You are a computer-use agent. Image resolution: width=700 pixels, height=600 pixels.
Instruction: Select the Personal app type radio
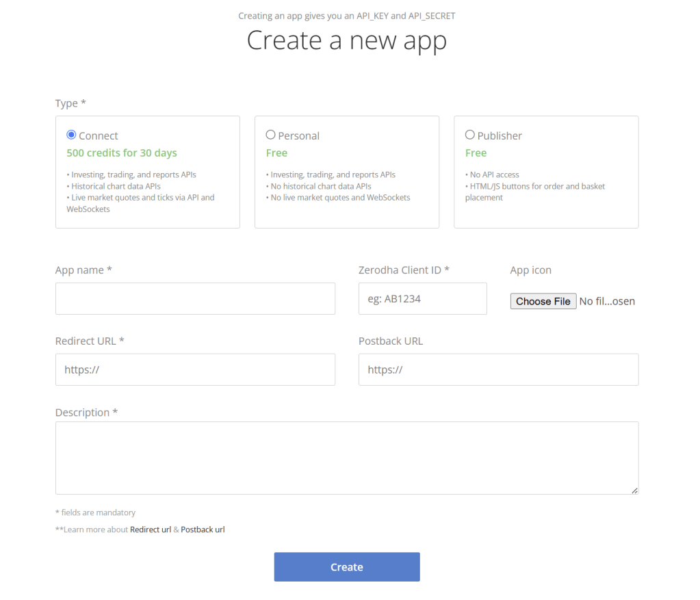click(271, 135)
